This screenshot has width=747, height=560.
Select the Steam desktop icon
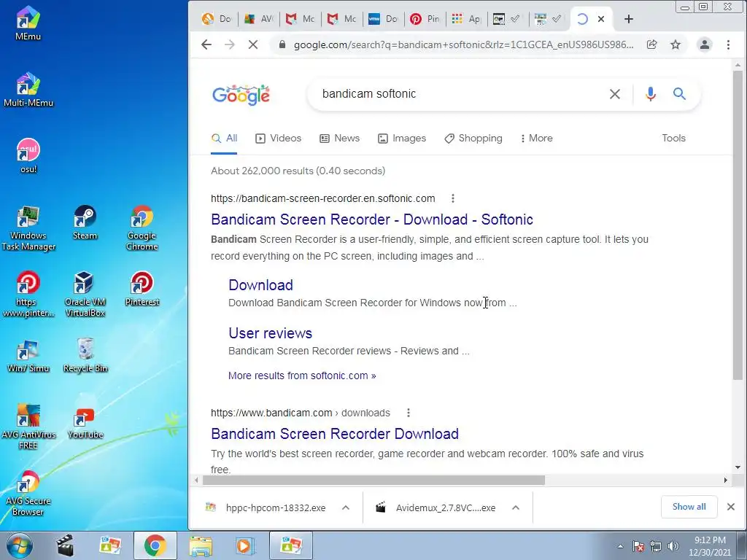tap(85, 223)
